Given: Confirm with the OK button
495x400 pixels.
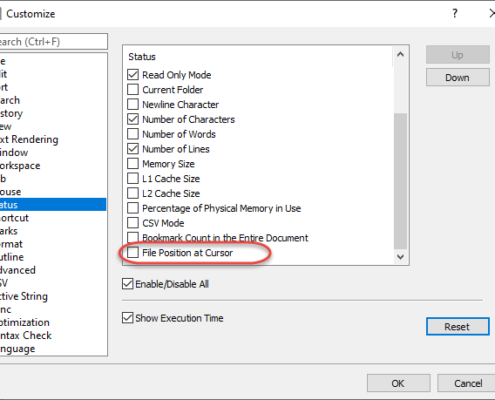Looking at the screenshot, I should click(398, 383).
